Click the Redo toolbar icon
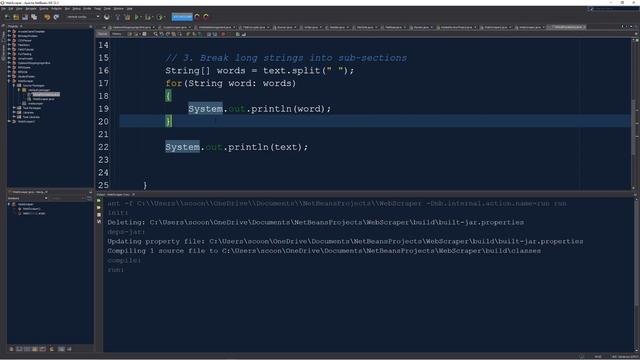The image size is (640, 360). coord(56,17)
